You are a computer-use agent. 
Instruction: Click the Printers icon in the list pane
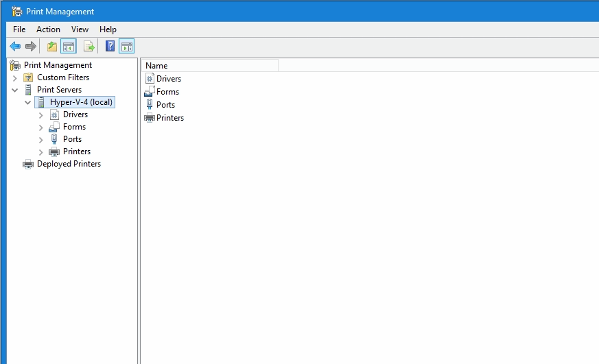click(150, 117)
